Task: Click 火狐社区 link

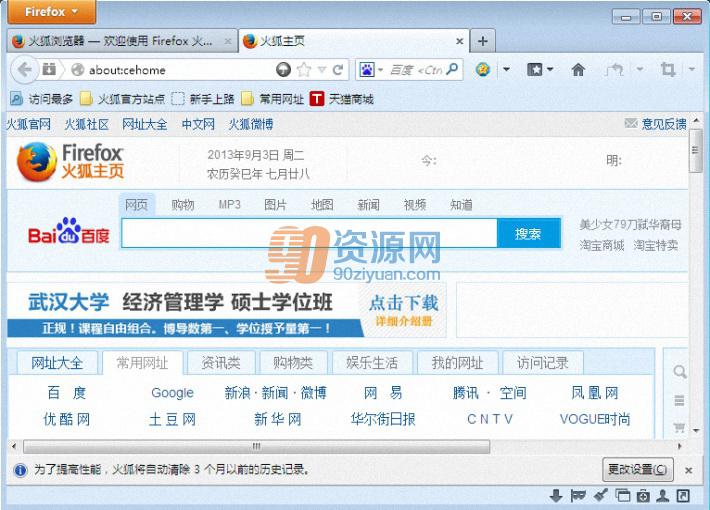Action: 86,124
